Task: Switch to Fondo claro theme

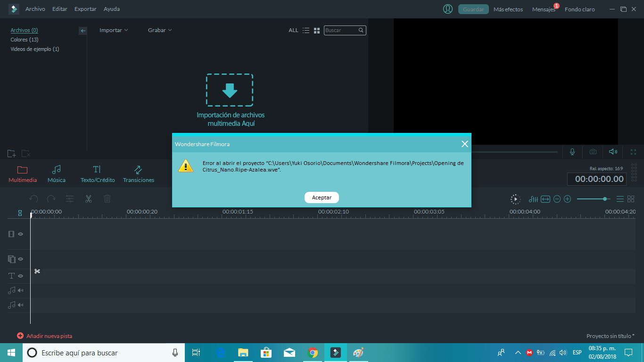Action: (x=580, y=9)
